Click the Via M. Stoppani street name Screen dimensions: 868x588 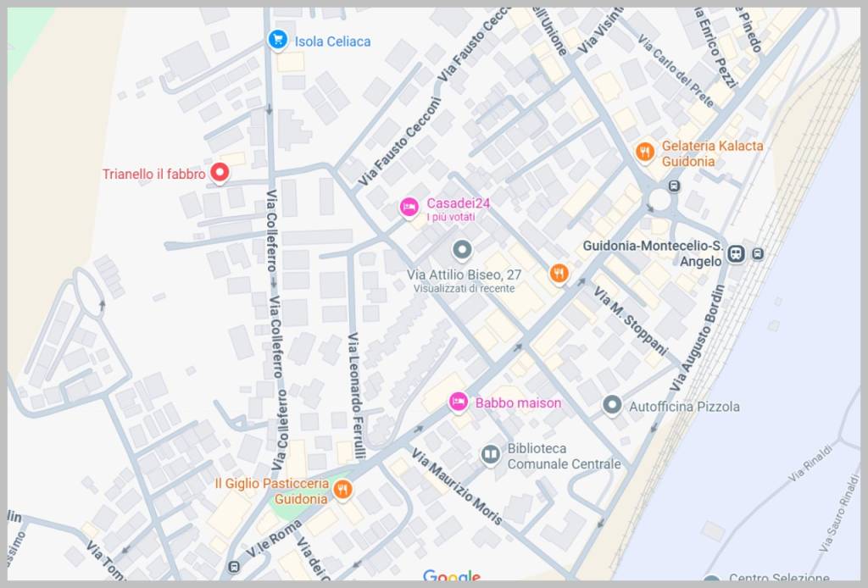point(631,320)
